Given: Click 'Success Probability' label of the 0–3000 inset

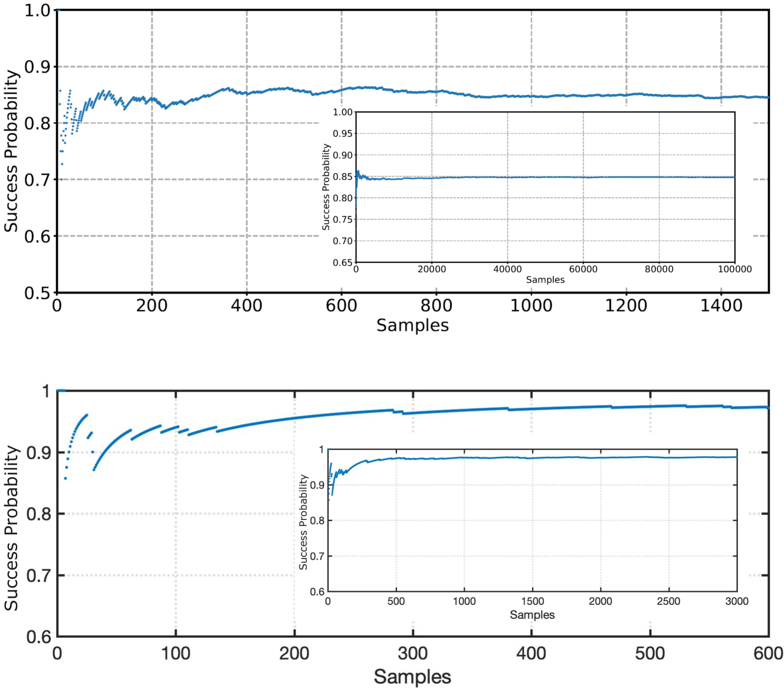Looking at the screenshot, I should [303, 522].
